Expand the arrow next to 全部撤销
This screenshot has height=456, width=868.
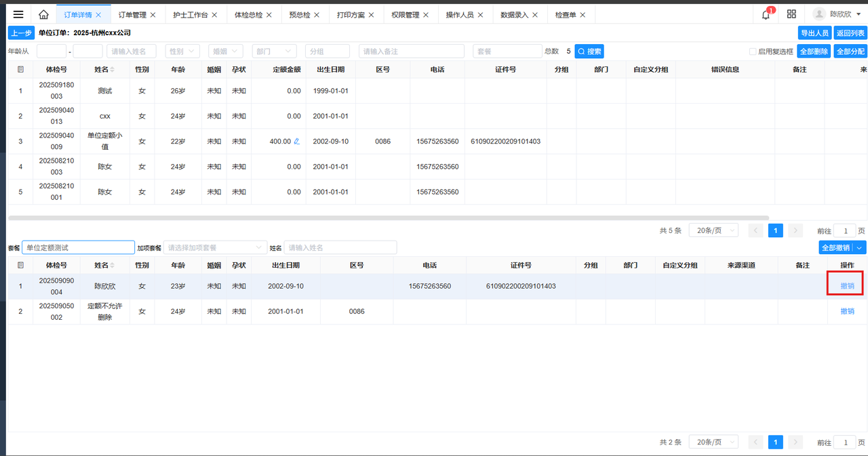coord(860,248)
